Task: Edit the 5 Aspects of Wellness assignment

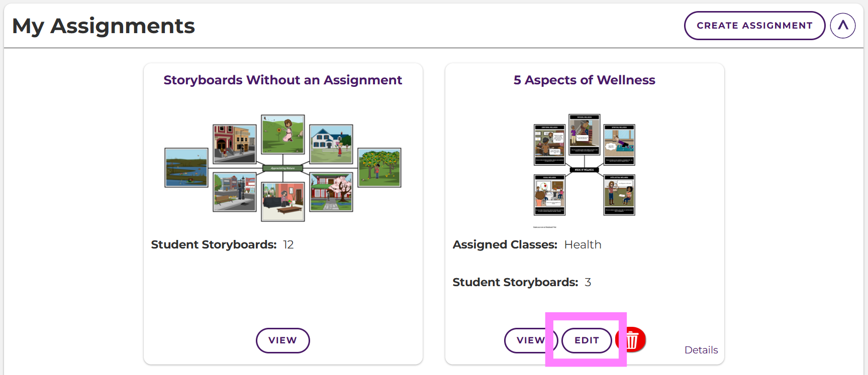Action: tap(587, 340)
